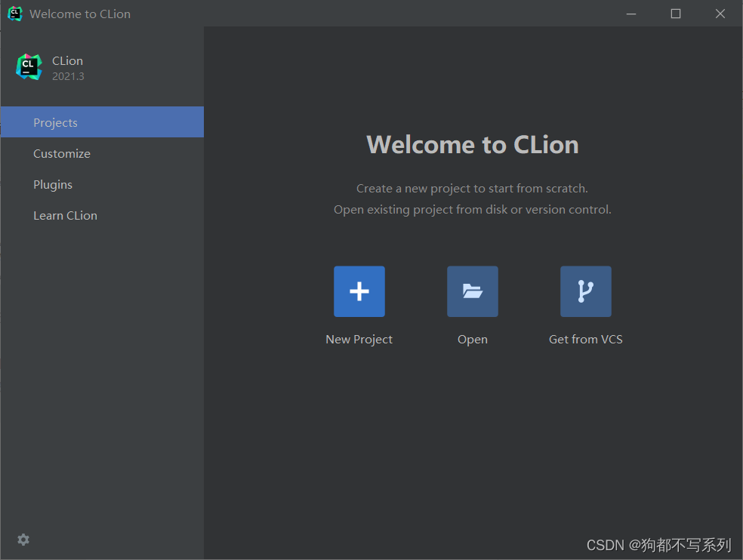Screen dimensions: 743x560
Task: Minimize the Welcome to CLion window
Action: [x=631, y=14]
